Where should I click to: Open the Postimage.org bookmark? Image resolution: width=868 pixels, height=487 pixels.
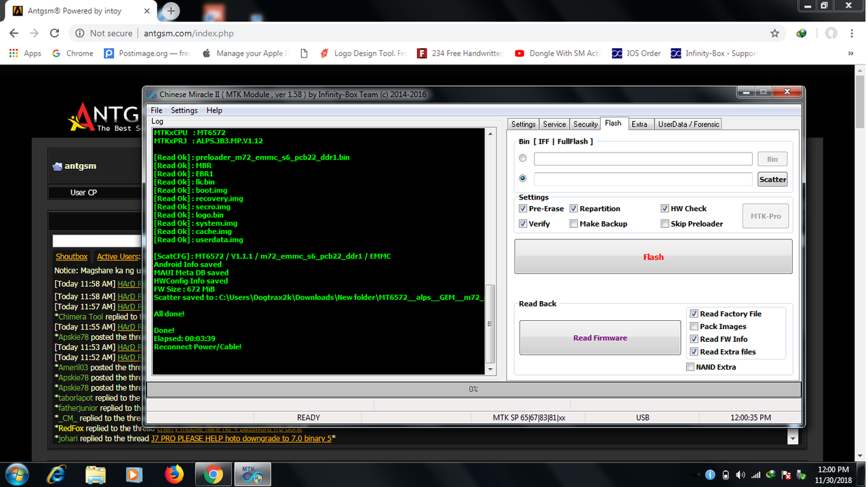[147, 53]
